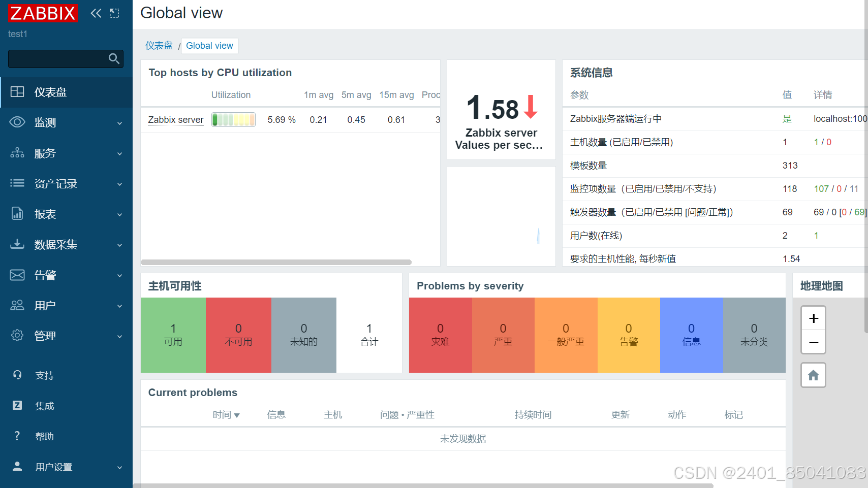
Task: Open the 支持 menu label
Action: (x=45, y=375)
